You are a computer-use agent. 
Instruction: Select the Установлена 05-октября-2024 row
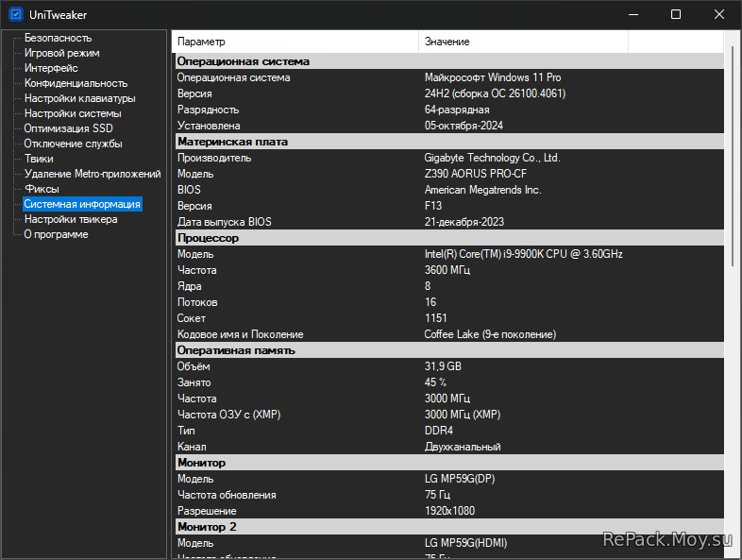click(447, 126)
